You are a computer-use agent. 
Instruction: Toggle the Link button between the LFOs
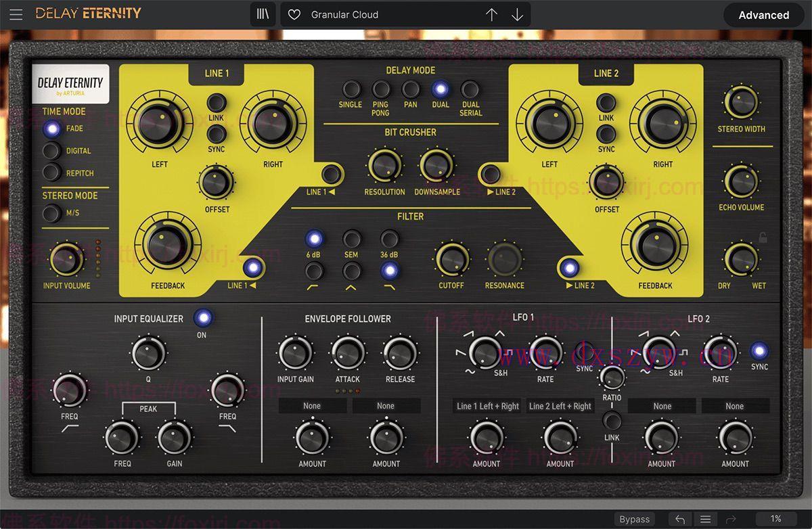click(612, 421)
